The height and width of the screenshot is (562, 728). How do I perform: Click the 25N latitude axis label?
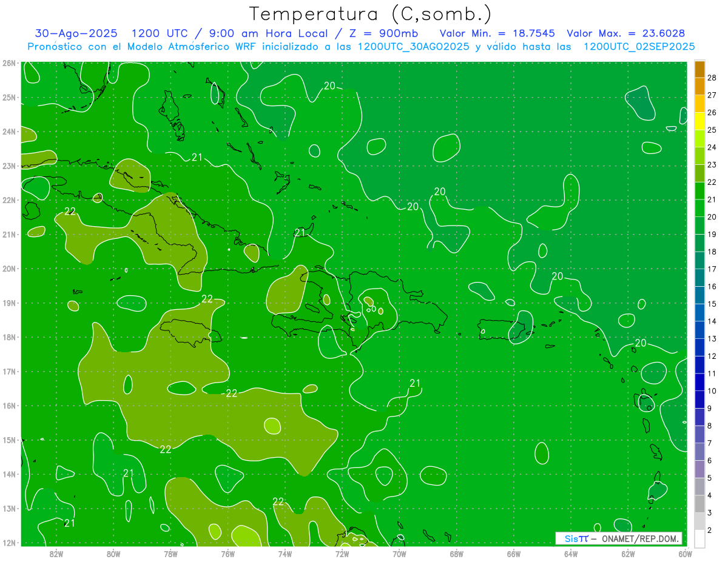[x=8, y=97]
